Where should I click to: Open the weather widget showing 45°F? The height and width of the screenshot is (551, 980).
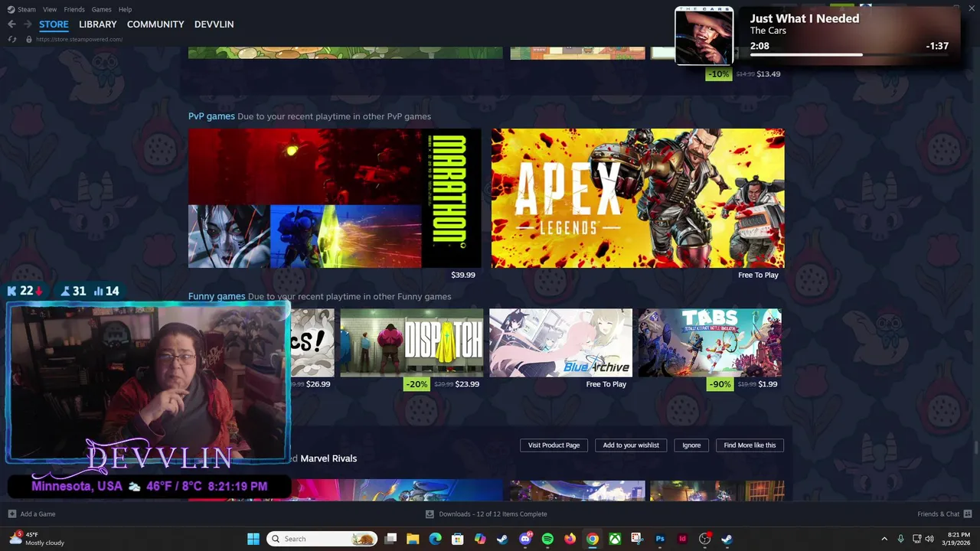point(36,539)
